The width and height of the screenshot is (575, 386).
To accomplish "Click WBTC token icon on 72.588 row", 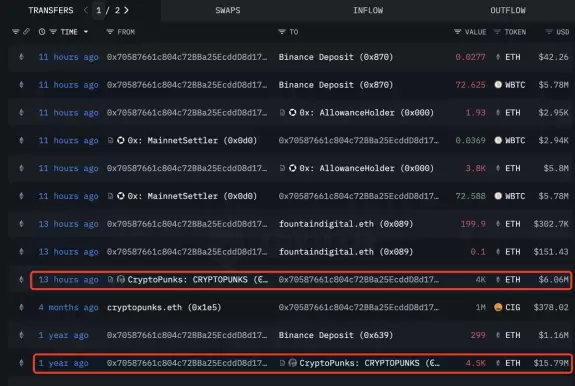I will (498, 196).
